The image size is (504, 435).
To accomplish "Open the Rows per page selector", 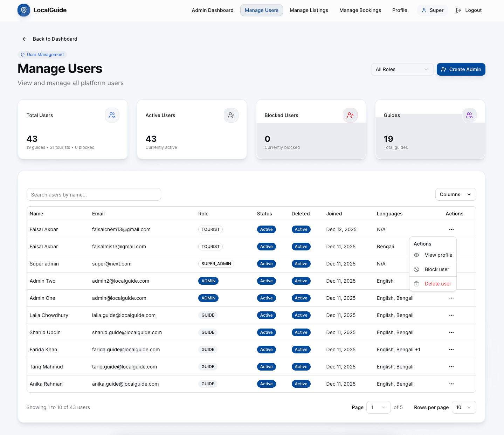I will tap(464, 407).
